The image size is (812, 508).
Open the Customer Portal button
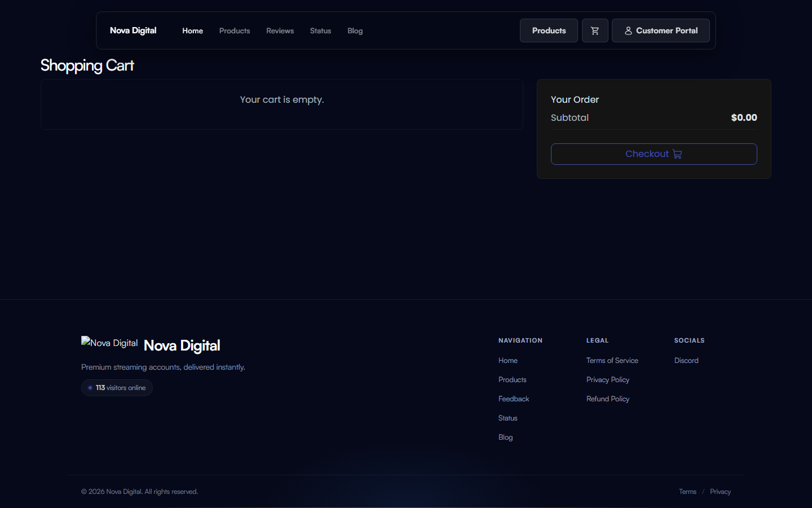[661, 30]
